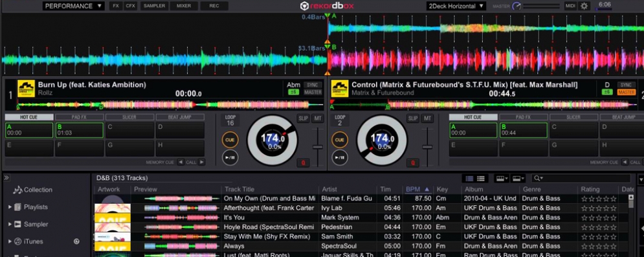Adjust the master volume knob
This screenshot has width=644, height=257.
pos(516,6)
